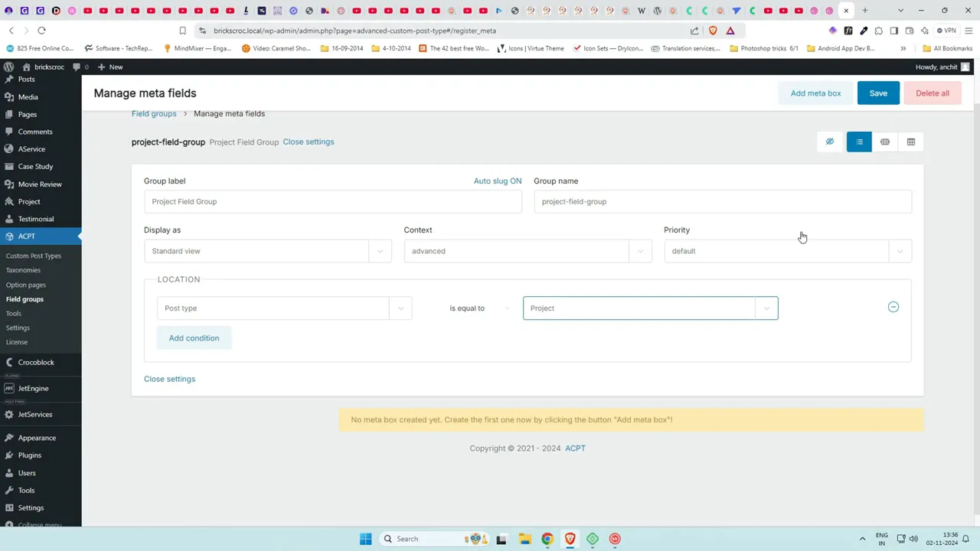Open the Post type location dropdown

(x=284, y=308)
